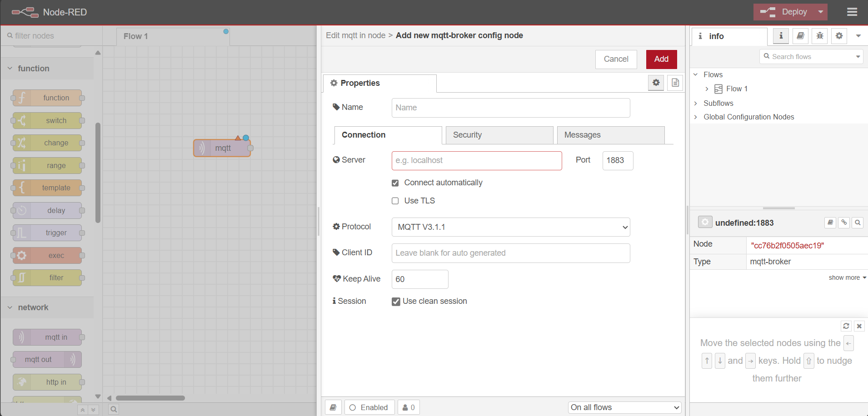The height and width of the screenshot is (416, 868).
Task: Click the Cancel button
Action: (x=616, y=59)
